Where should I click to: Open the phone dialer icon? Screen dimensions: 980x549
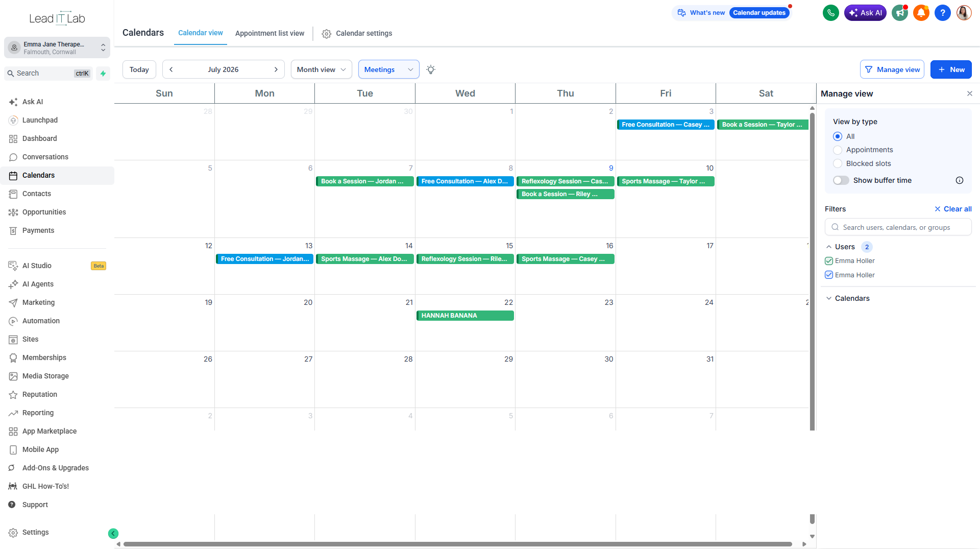pyautogui.click(x=830, y=13)
